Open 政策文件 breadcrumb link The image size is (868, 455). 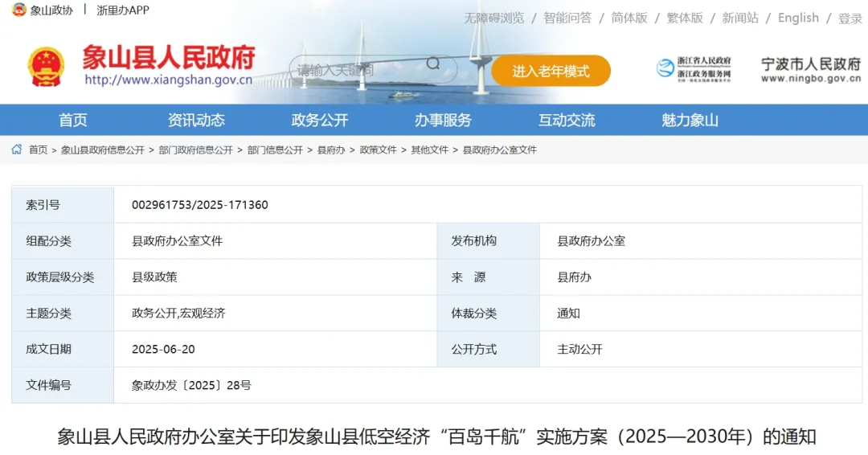378,150
